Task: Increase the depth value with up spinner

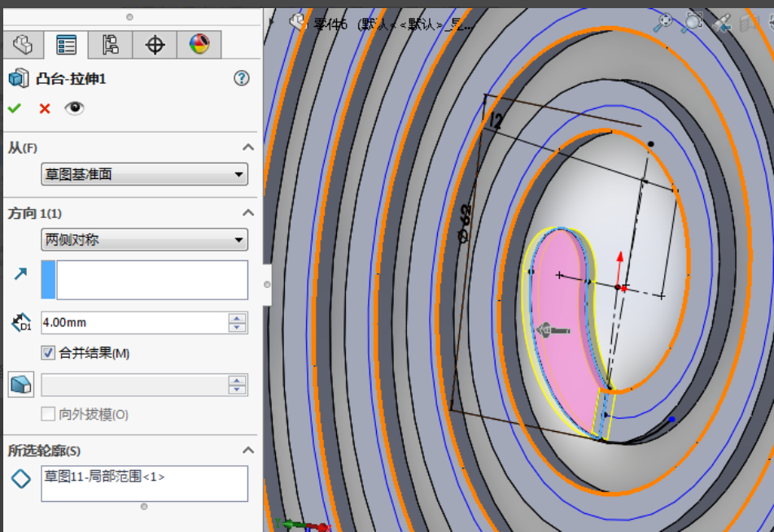Action: [238, 318]
